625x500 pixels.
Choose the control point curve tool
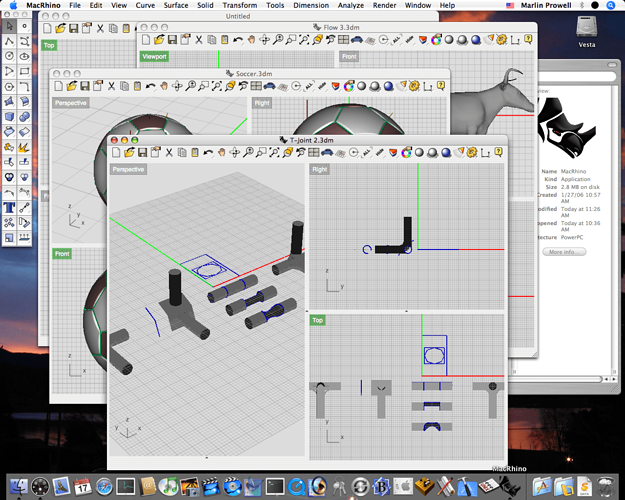coord(24,41)
